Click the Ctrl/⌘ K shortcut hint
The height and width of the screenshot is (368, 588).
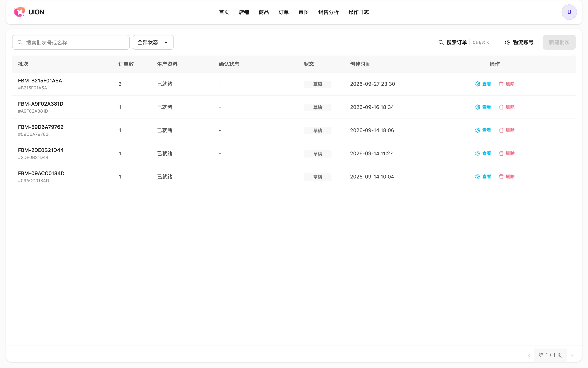point(481,42)
